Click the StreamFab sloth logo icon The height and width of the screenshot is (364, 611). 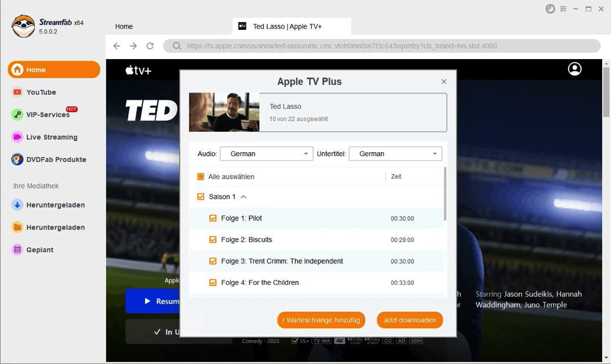[x=23, y=26]
